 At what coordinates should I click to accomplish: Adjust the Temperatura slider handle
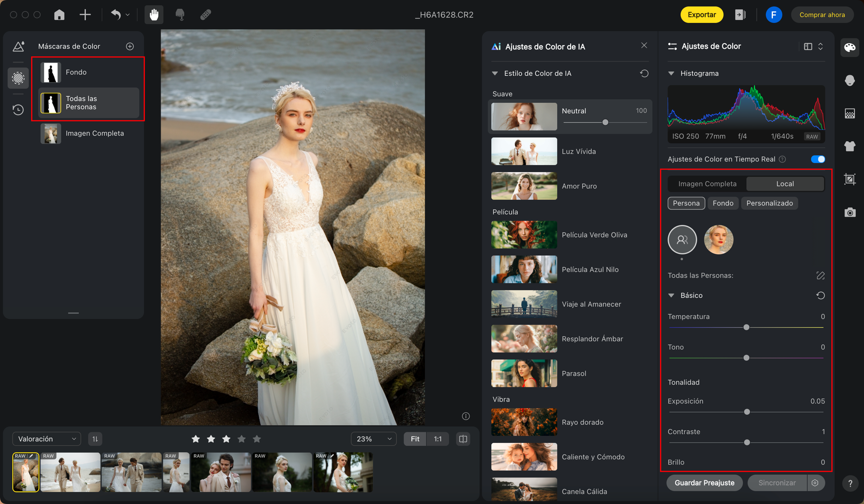tap(746, 327)
